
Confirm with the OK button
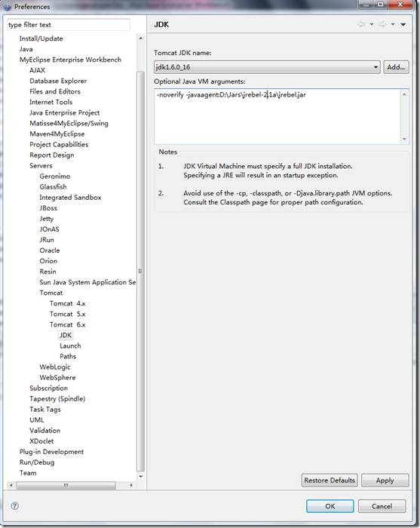(x=330, y=506)
